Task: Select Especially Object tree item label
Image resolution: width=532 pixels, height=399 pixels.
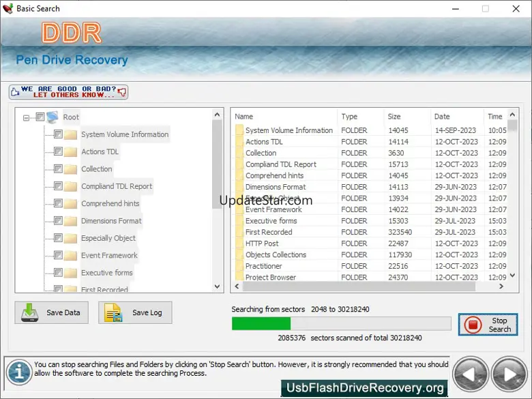Action: point(108,238)
